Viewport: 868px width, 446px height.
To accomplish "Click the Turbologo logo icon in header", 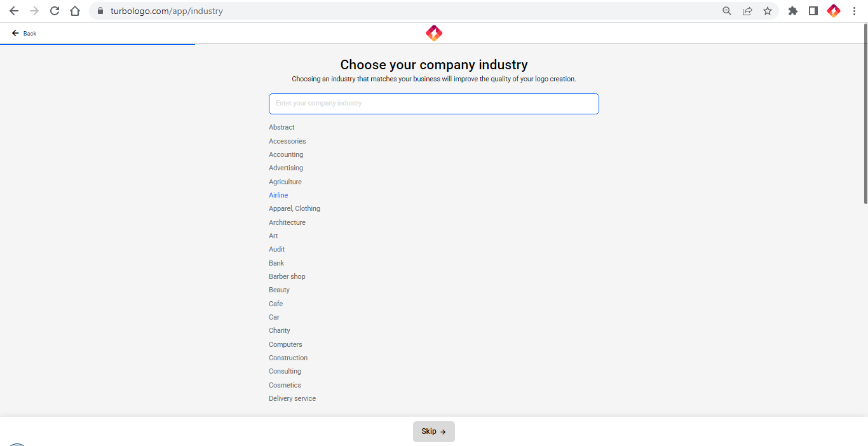I will coord(434,33).
